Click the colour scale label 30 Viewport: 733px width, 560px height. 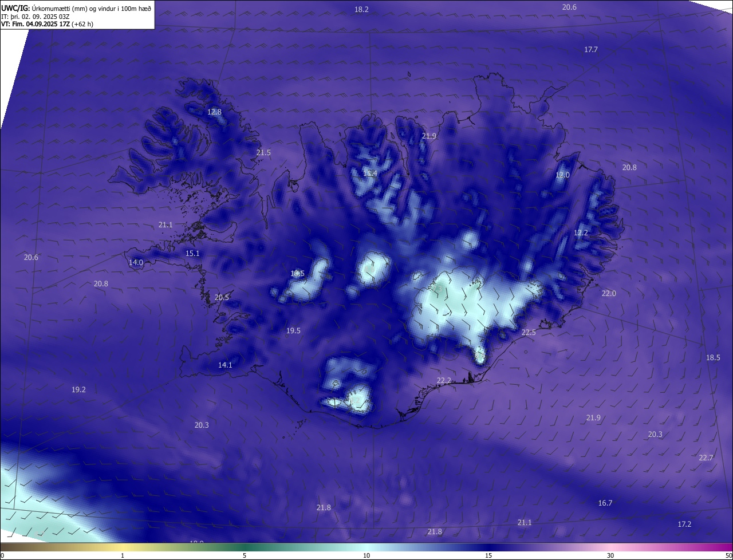(x=610, y=555)
